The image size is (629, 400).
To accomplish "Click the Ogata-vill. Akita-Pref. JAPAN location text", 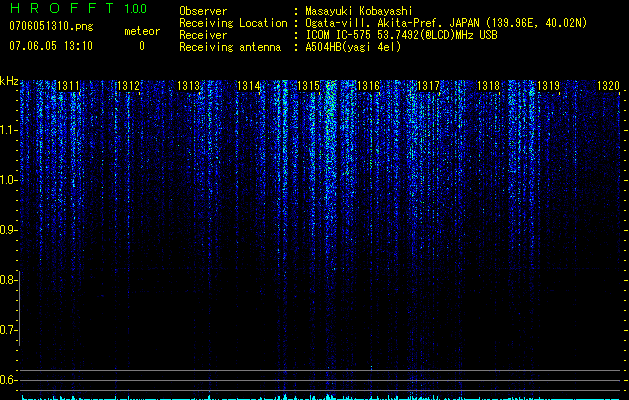I will point(446,23).
